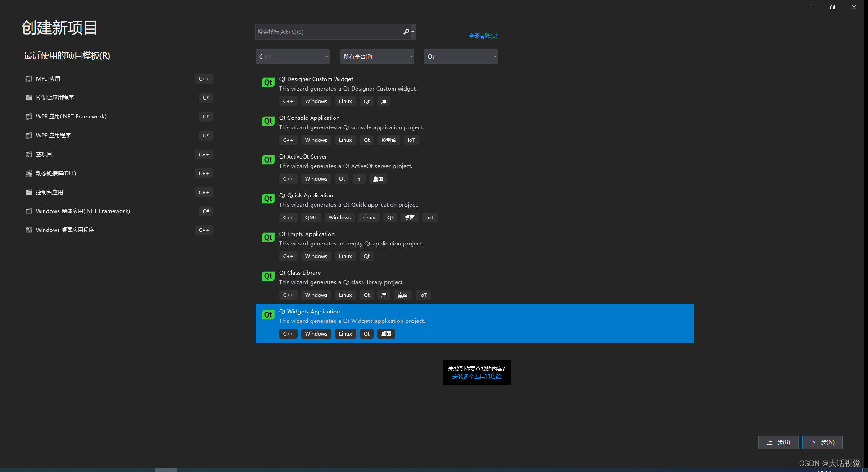The image size is (868, 472).
Task: Click the 动态链接库(DLL) template icon
Action: point(28,173)
